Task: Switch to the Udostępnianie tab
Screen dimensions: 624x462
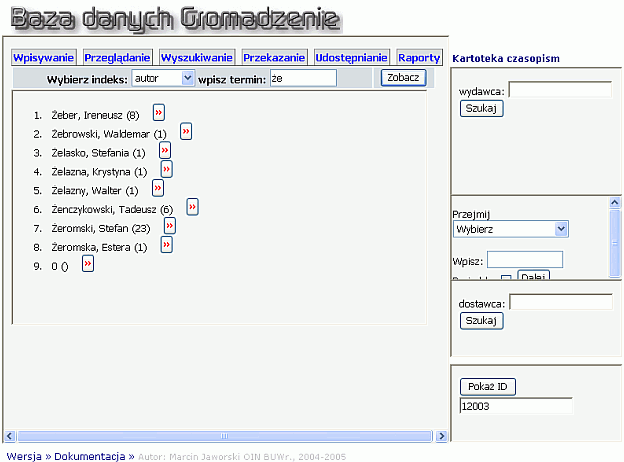Action: (351, 58)
